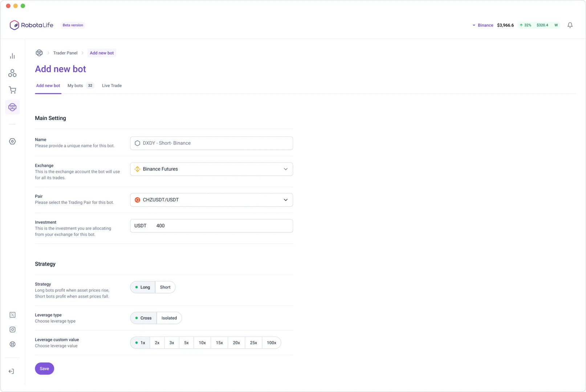Open the X (Twitter) social icon

click(12, 315)
